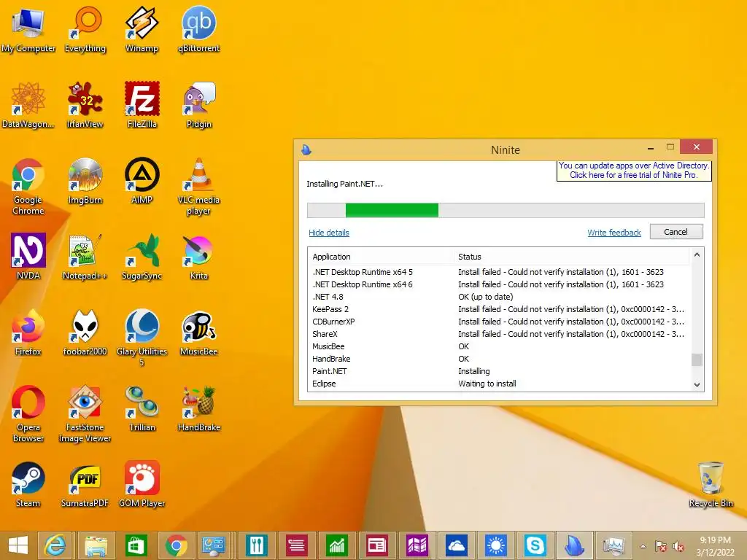This screenshot has width=747, height=560.
Task: Select .NET Desktop Runtime x64 6 row
Action: coord(499,284)
